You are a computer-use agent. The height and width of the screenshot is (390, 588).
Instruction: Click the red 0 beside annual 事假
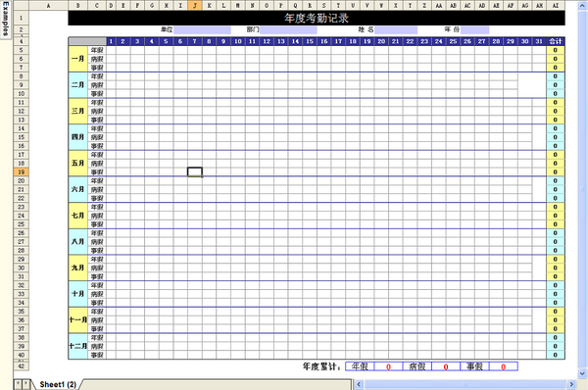504,366
